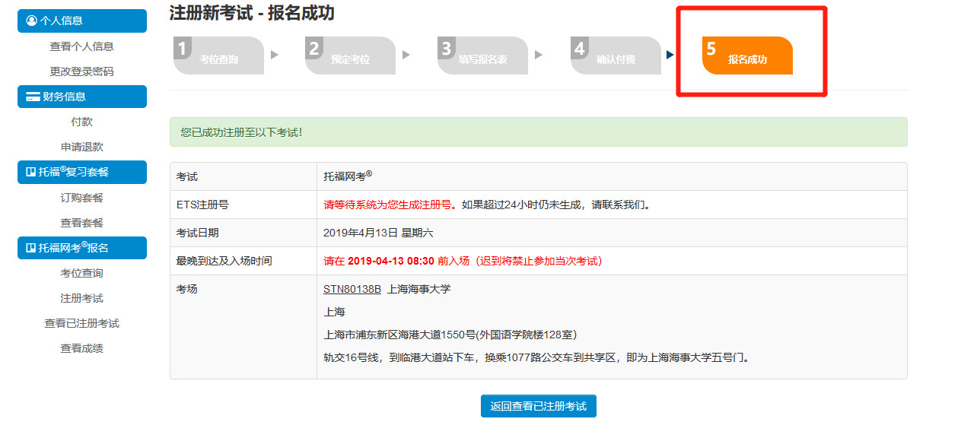The image size is (980, 422).
Task: Open 注册考试 sidebar link
Action: 82,298
